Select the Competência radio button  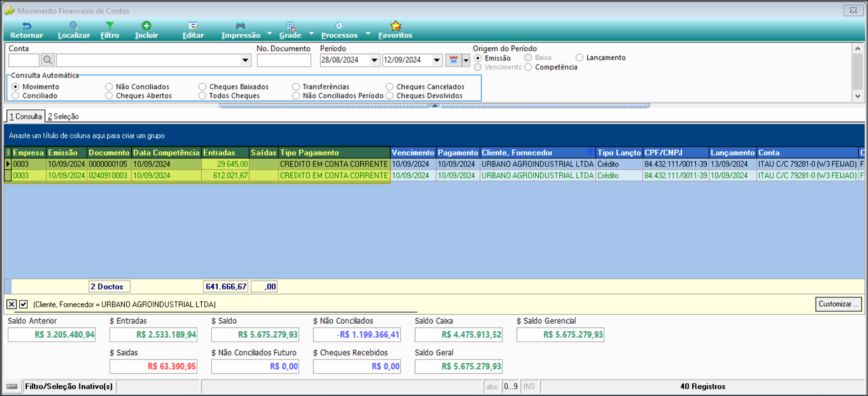click(528, 67)
